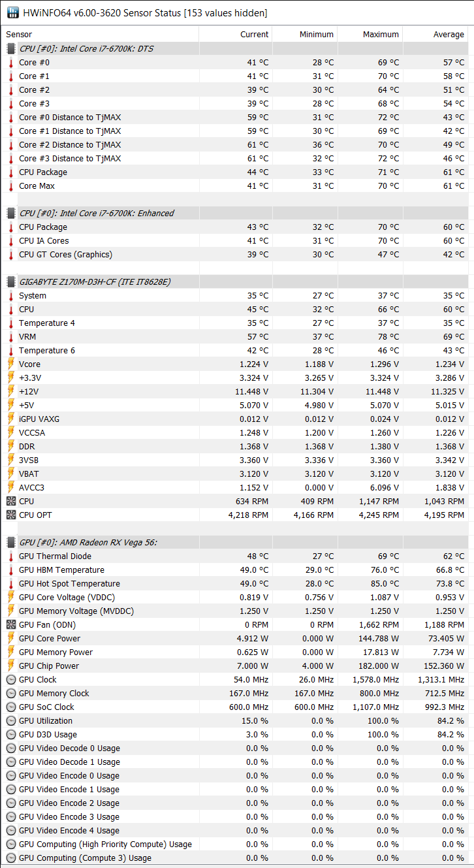Image resolution: width=474 pixels, height=868 pixels.
Task: Click thermometer icon for CPU GT Cores (Graphics)
Action: click(x=11, y=254)
